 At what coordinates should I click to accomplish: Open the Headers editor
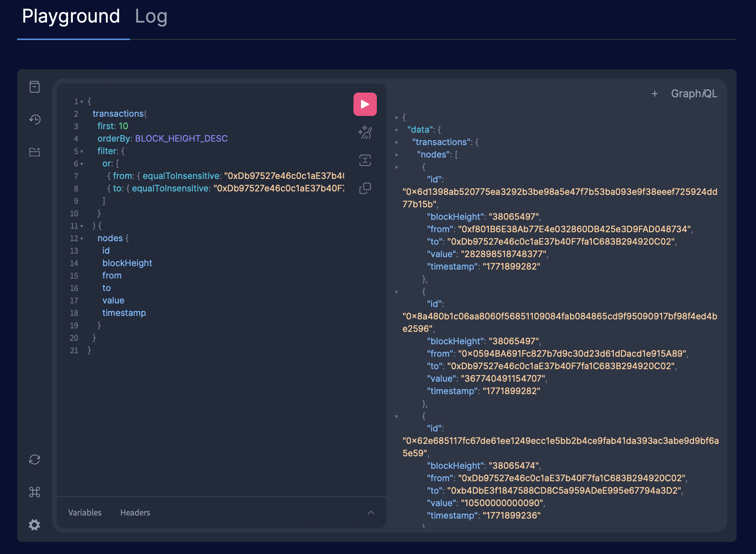(x=135, y=512)
